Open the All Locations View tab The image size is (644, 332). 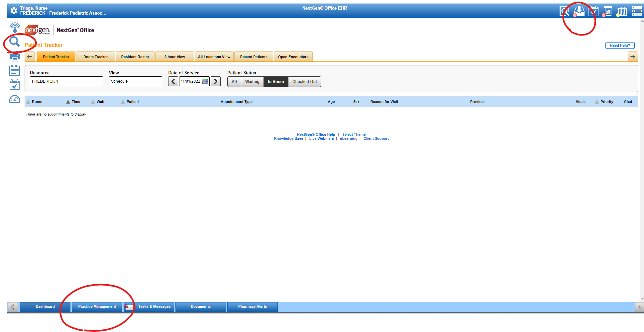214,57
